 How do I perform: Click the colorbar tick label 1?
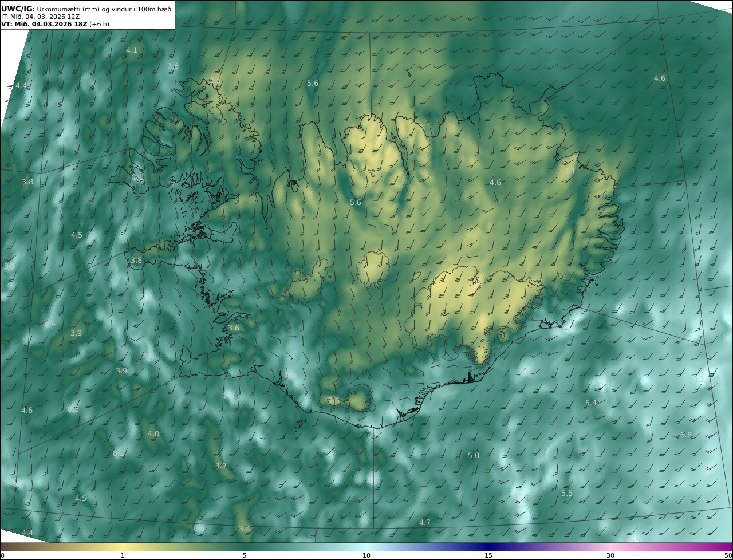pyautogui.click(x=123, y=555)
